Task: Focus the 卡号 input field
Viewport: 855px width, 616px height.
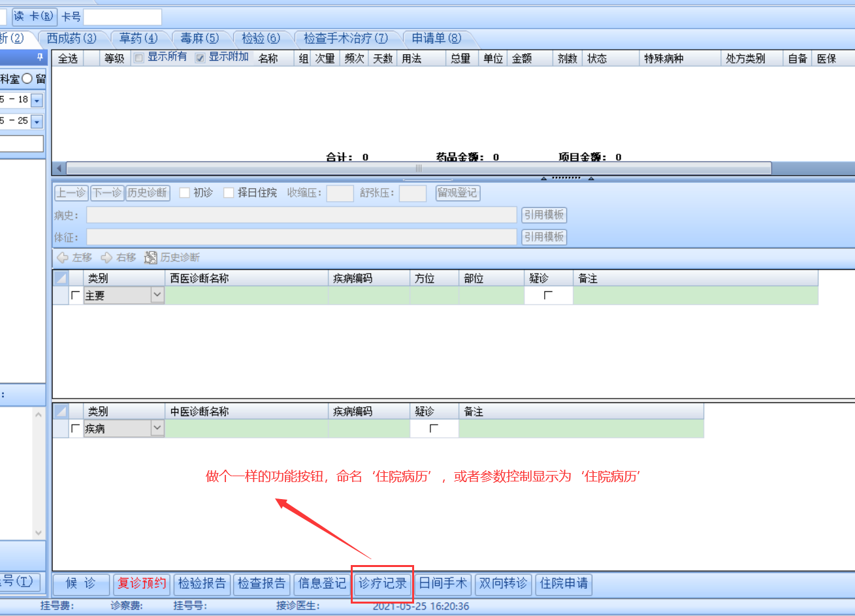Action: point(122,17)
